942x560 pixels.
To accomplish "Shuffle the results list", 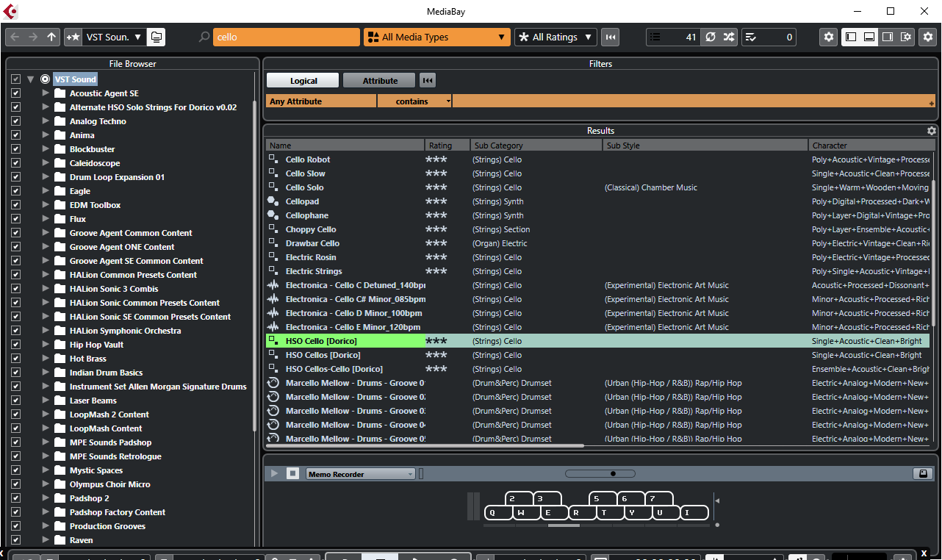I will coord(728,37).
